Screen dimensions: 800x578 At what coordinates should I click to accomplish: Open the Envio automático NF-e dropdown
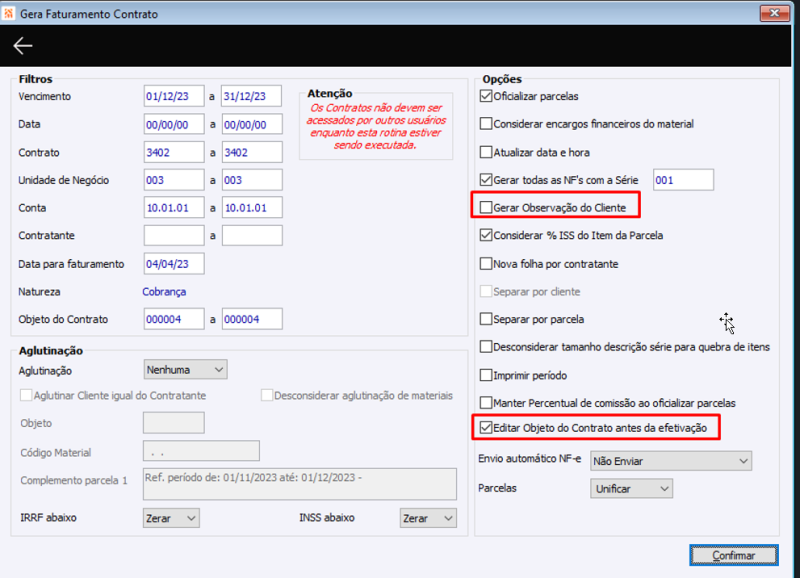[x=669, y=460]
